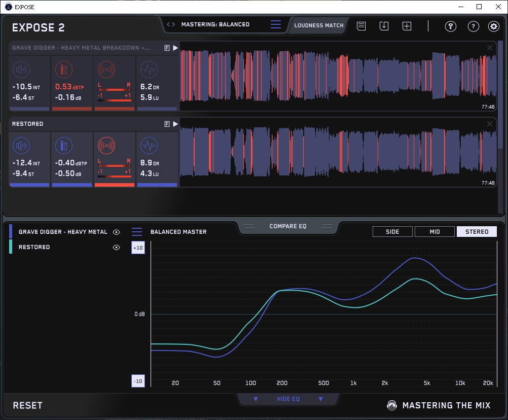The height and width of the screenshot is (420, 508).
Task: Click the file icon on Grave Digger track
Action: coord(167,48)
